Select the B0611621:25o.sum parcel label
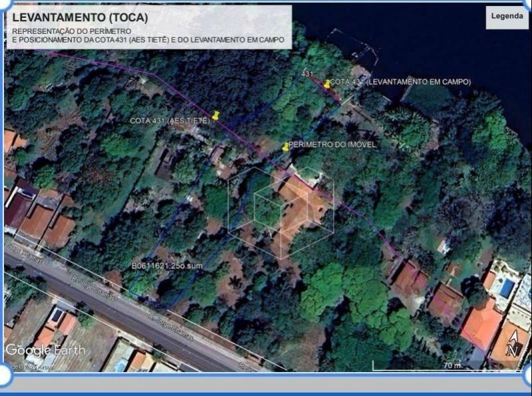Screen dimensions: 532x396 coord(167,264)
